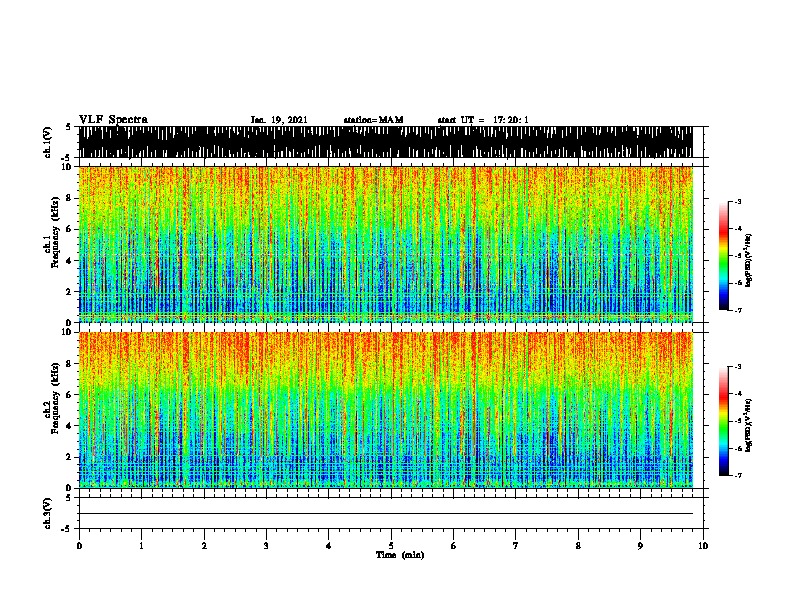Click time axis tick label 0

[x=79, y=546]
